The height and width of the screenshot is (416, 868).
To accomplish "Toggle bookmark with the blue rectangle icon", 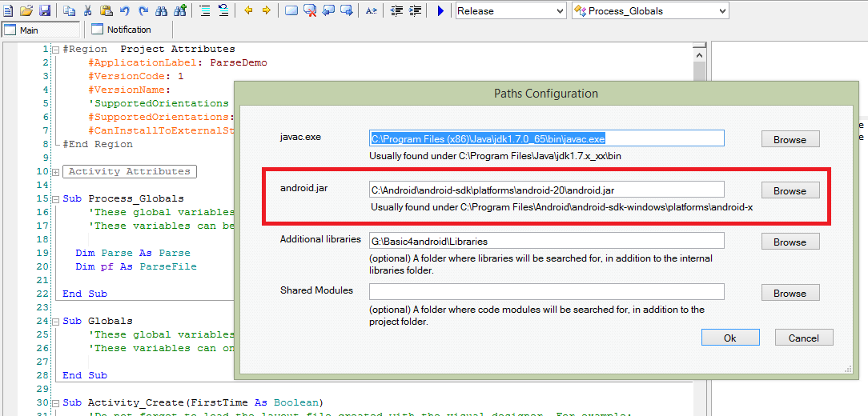I will click(x=291, y=10).
